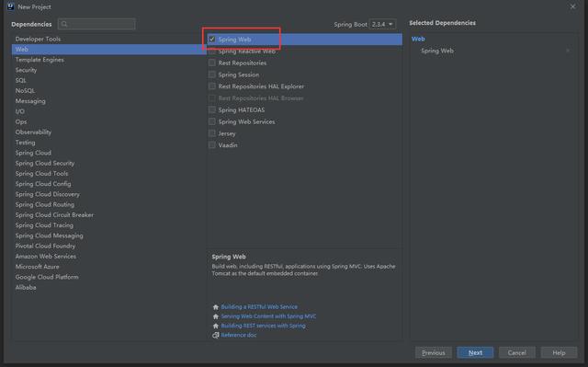The width and height of the screenshot is (588, 367).
Task: Check the Rest Repositories checkbox
Action: pyautogui.click(x=212, y=63)
